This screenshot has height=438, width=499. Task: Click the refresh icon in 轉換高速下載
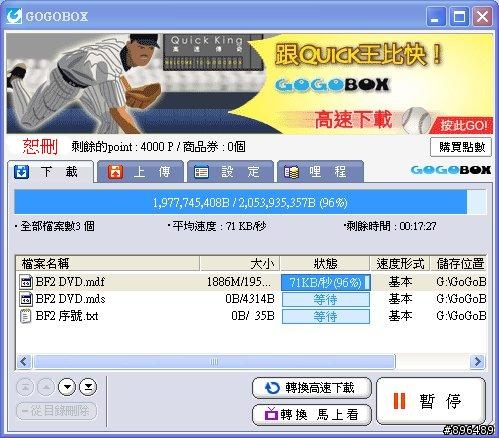[x=272, y=388]
